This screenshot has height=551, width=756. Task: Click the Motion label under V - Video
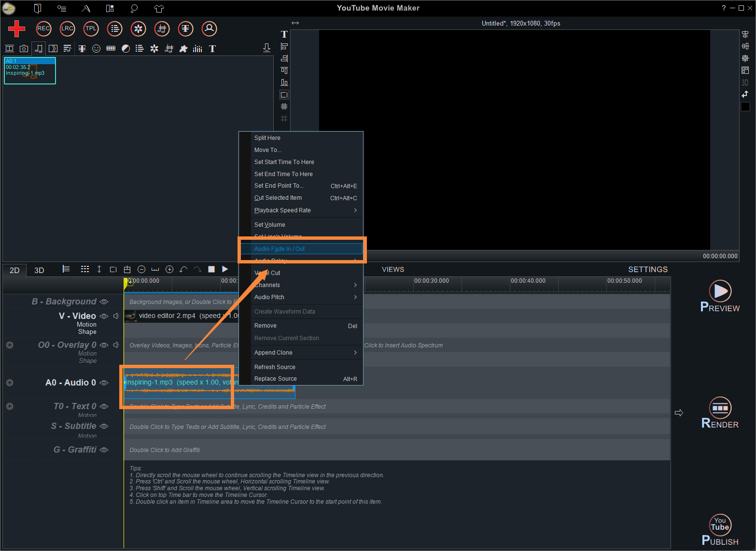click(x=86, y=325)
